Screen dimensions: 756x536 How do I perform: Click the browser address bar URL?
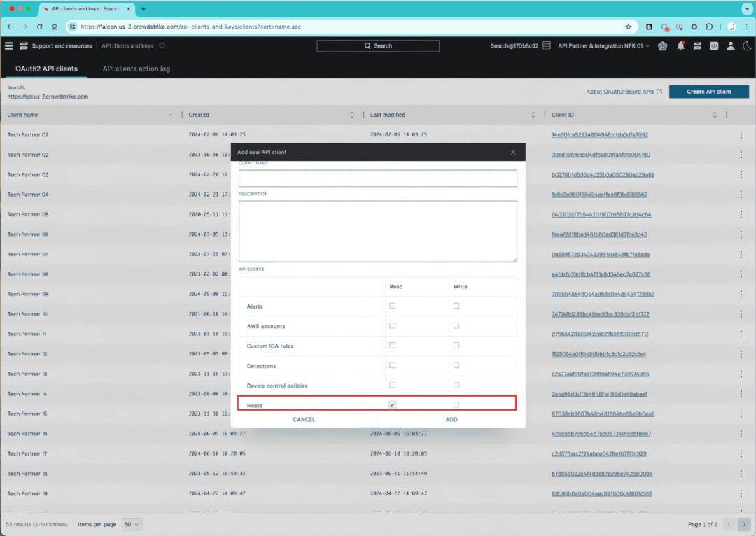[x=190, y=27]
